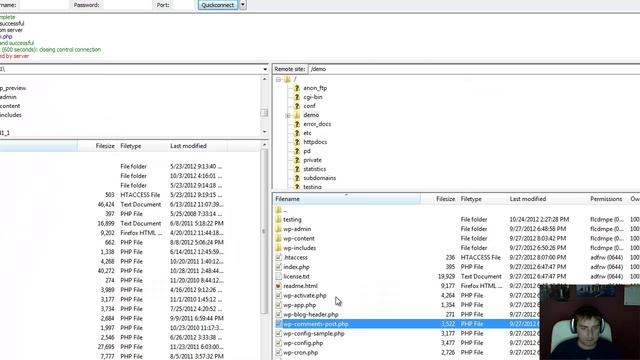Sort remote files by Permissions column
This screenshot has height=360, width=640.
pos(607,199)
